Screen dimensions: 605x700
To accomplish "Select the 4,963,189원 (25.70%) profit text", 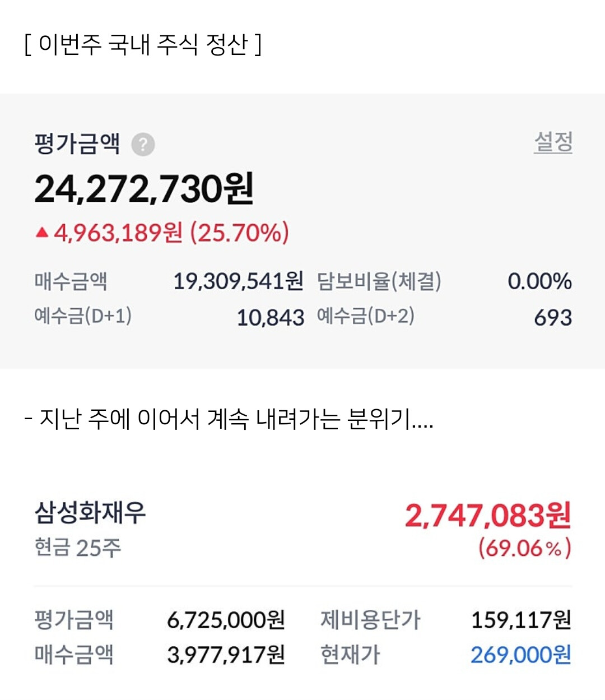I will tap(171, 233).
